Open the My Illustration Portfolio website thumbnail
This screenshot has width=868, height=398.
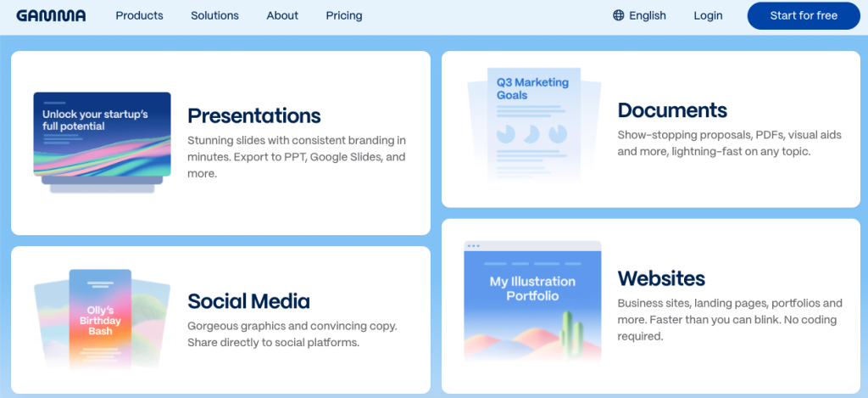click(532, 301)
